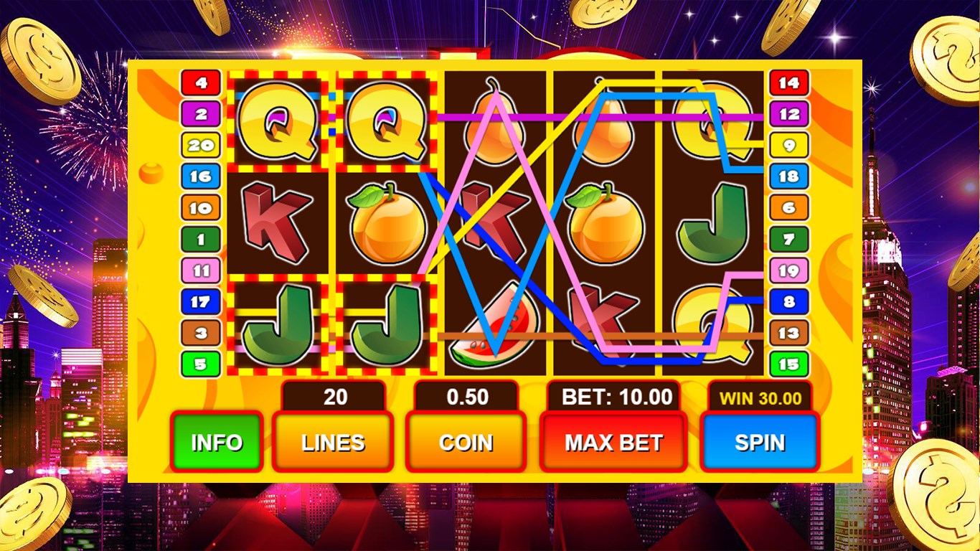Image resolution: width=980 pixels, height=551 pixels.
Task: Click the BET: 10.00 display field
Action: point(617,397)
